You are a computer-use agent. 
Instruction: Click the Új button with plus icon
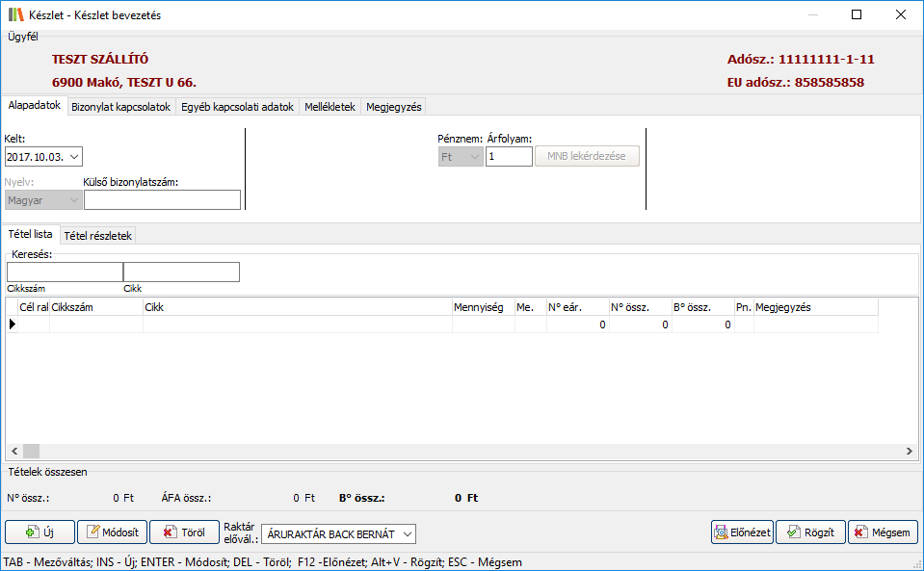click(40, 532)
